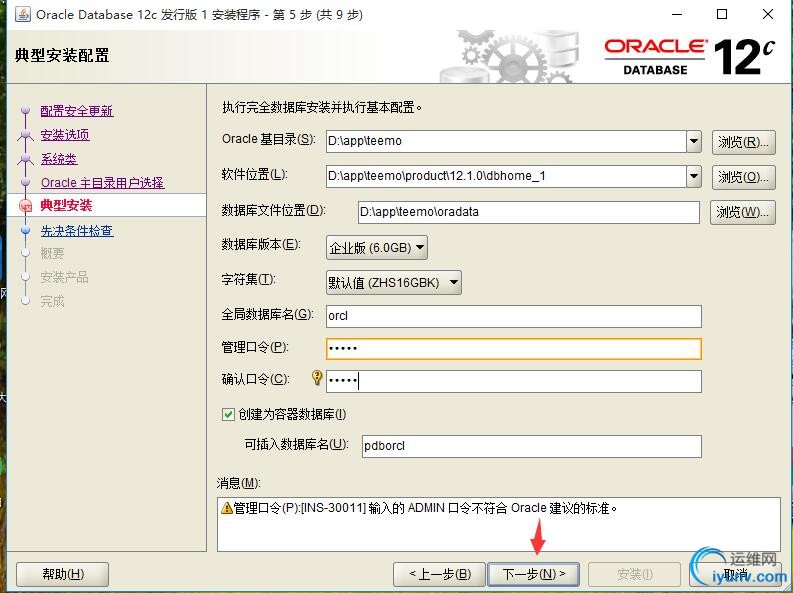Screen dimensions: 793x593
Task: Click 浏览(W) for database file location
Action: pyautogui.click(x=742, y=212)
